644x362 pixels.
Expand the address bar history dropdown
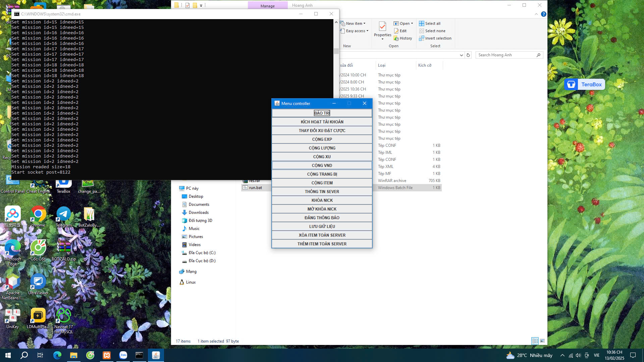pos(461,55)
